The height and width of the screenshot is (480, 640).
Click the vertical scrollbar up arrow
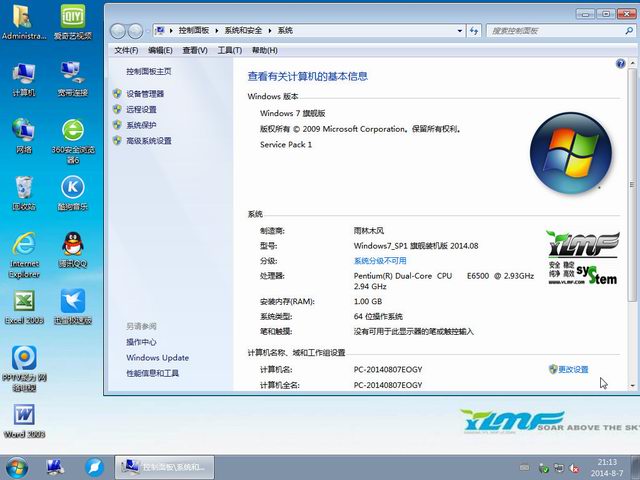click(x=632, y=63)
